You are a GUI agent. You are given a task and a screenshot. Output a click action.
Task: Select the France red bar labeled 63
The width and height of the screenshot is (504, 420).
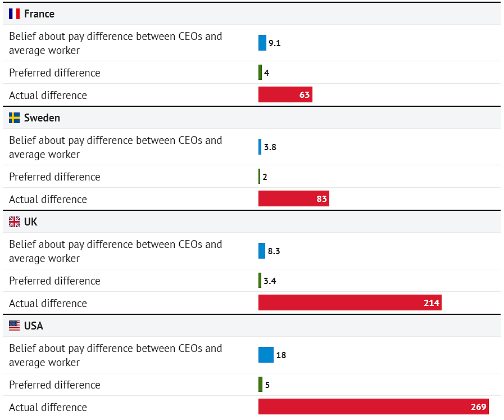(x=285, y=94)
